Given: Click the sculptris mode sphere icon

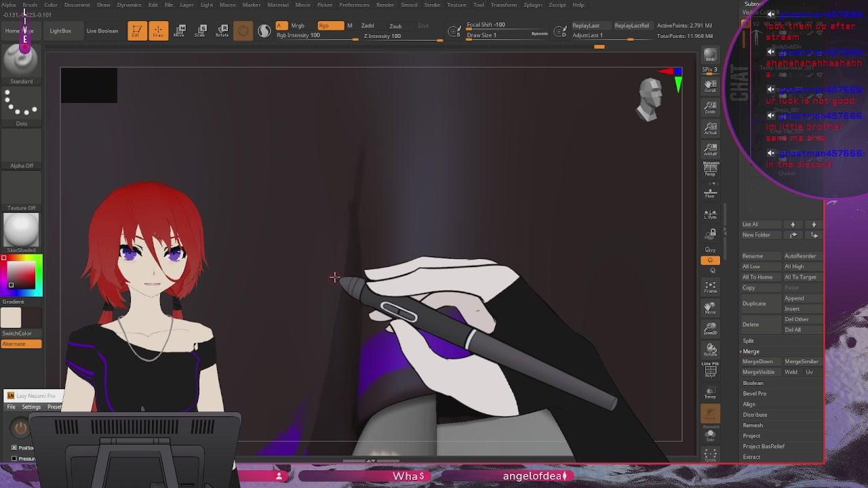Looking at the screenshot, I should (264, 31).
